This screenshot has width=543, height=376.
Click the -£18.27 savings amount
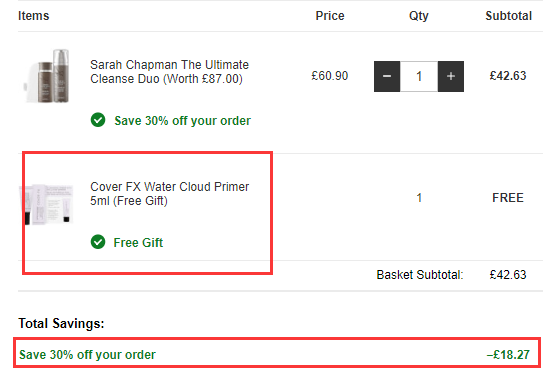(508, 355)
